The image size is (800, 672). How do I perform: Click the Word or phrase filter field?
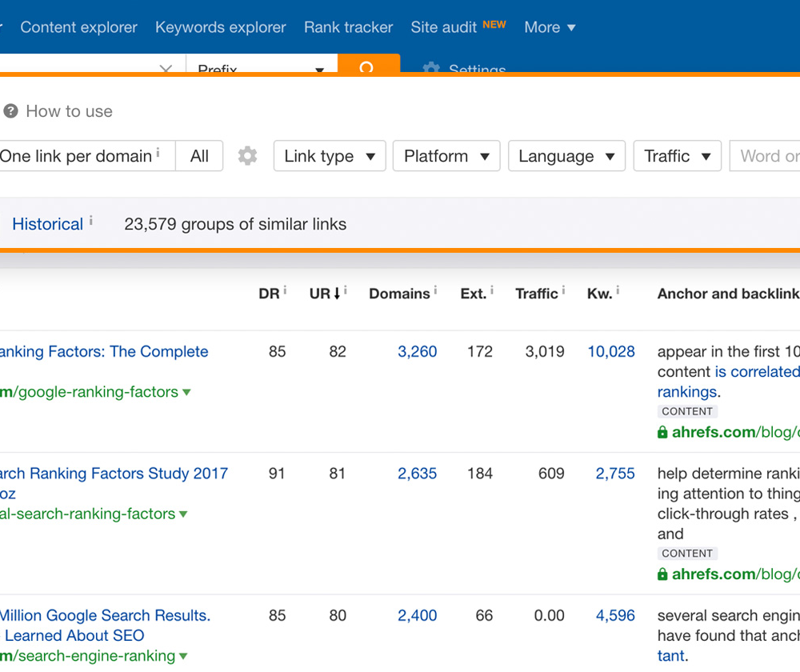[x=765, y=156]
